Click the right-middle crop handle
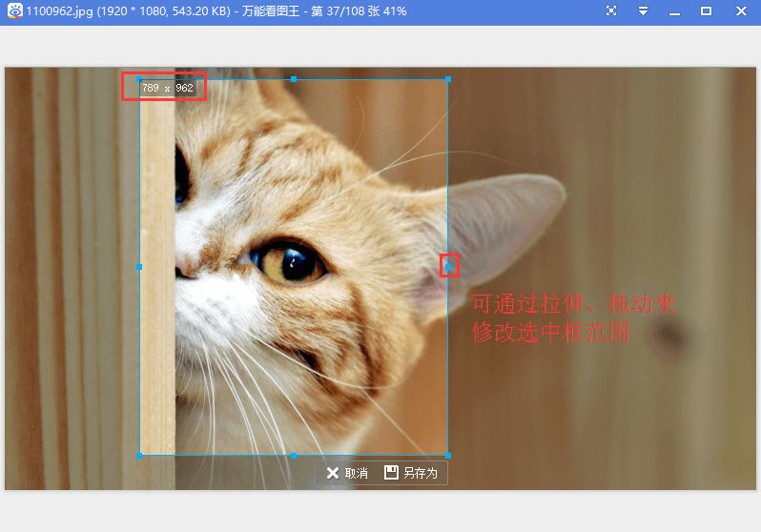This screenshot has width=761, height=532. (448, 267)
